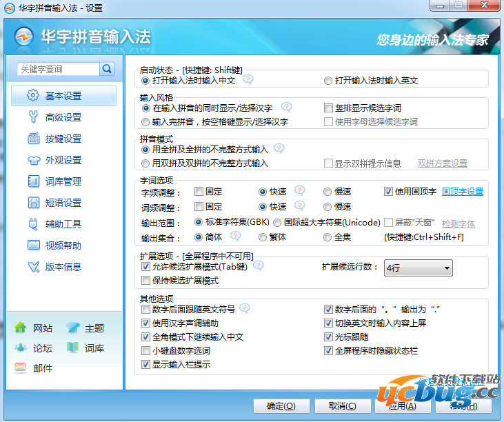Check 固定 in 字频调整 row
Screen dimensions: 504x422
coord(199,192)
